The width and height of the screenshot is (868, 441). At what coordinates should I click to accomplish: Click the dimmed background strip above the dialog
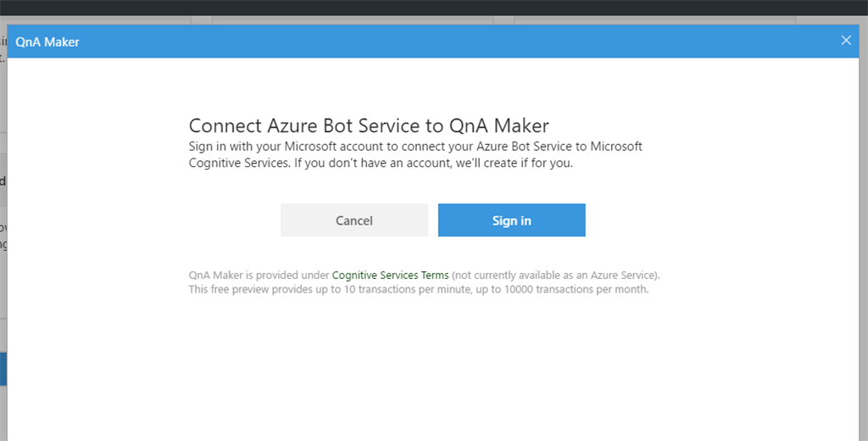coord(356,20)
